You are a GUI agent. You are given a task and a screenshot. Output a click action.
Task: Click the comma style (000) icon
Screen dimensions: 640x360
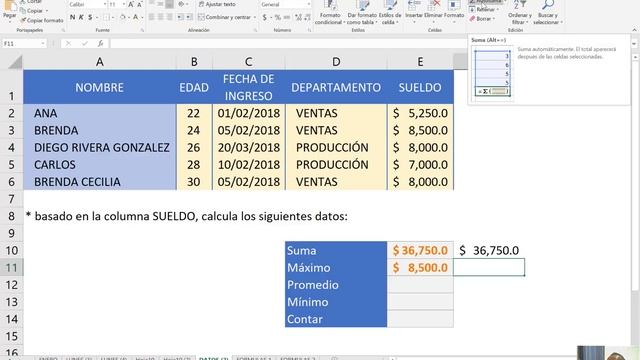point(287,17)
